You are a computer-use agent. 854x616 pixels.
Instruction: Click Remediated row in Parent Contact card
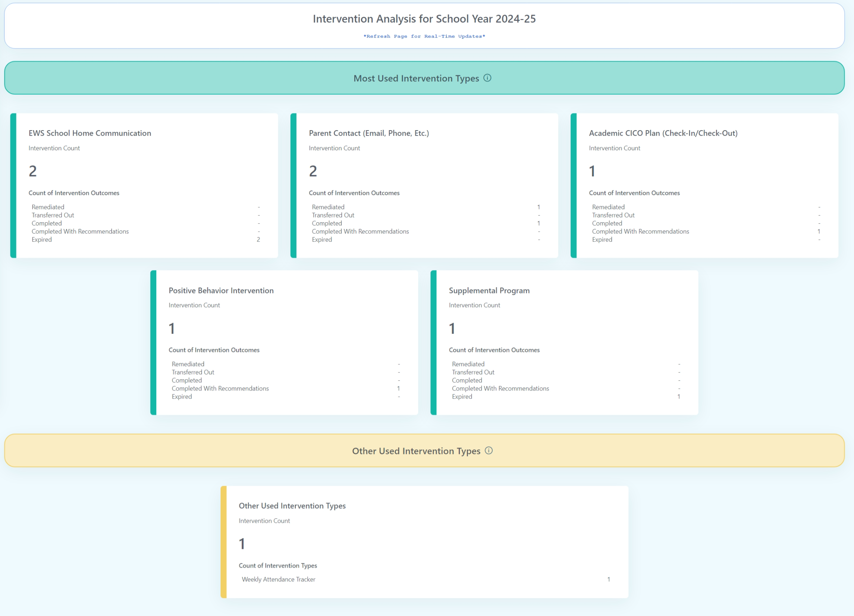pyautogui.click(x=328, y=207)
